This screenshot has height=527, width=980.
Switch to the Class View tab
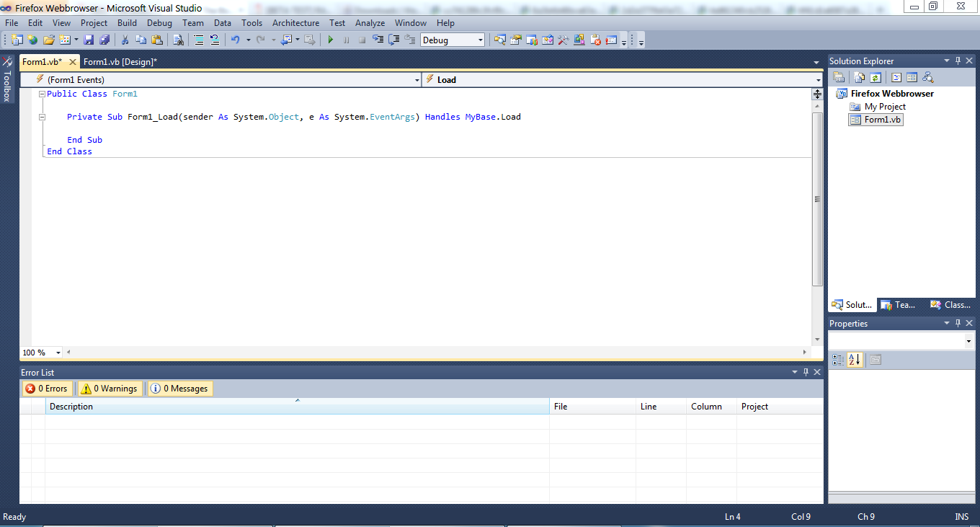[950, 305]
